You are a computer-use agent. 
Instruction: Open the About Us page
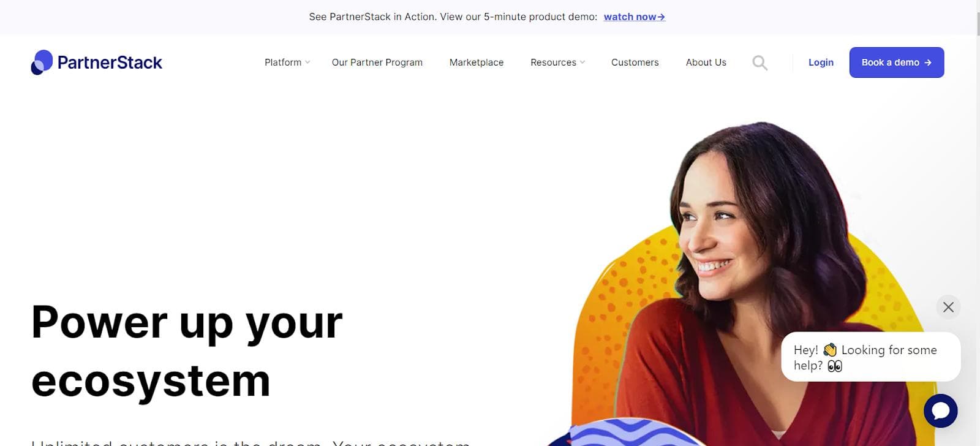point(706,62)
